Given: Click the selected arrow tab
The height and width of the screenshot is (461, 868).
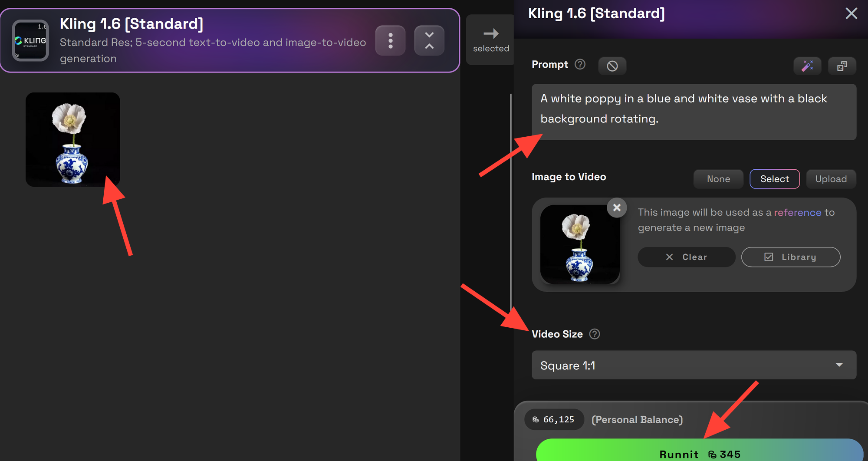Looking at the screenshot, I should point(491,40).
